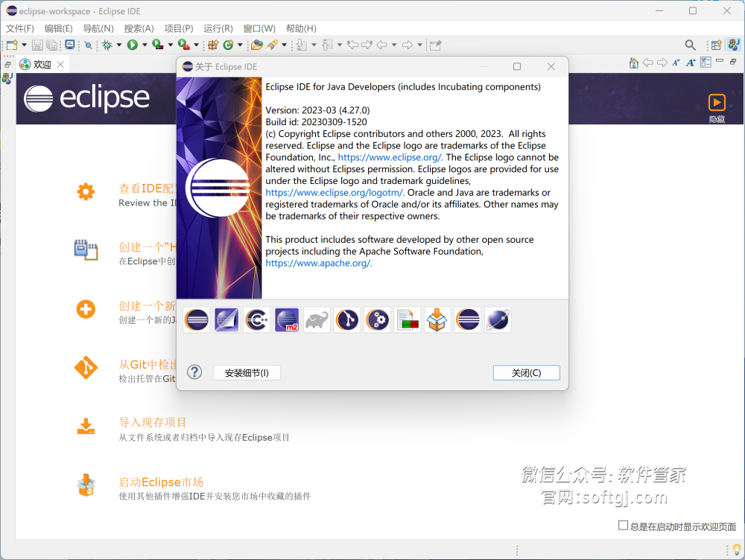Expand the New wizard dropdown arrow
Viewport: 745px width, 560px height.
click(x=25, y=45)
